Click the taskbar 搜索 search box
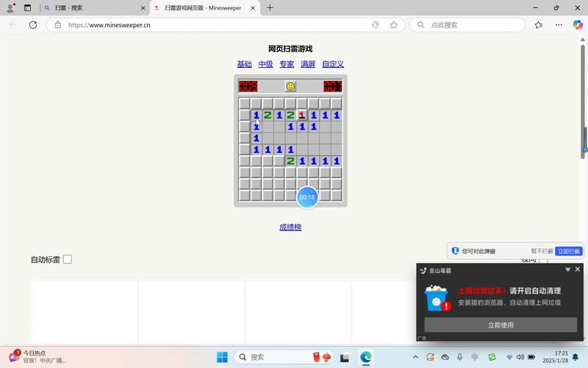This screenshot has height=368, width=588. (x=284, y=357)
